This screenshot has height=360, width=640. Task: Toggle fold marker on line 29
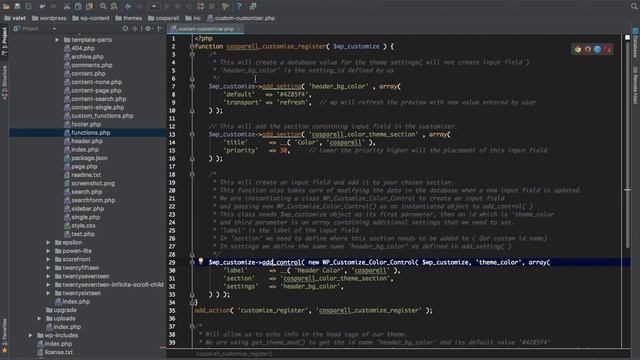click(192, 262)
